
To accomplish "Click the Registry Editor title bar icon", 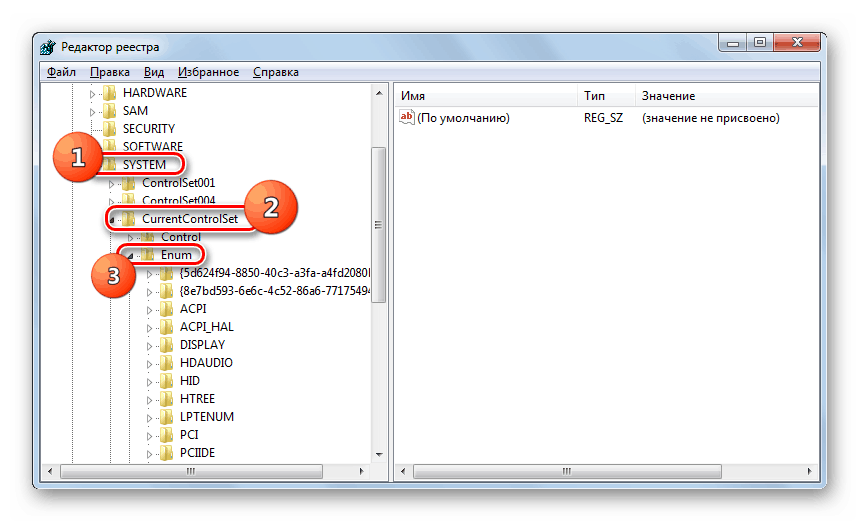I will point(48,47).
